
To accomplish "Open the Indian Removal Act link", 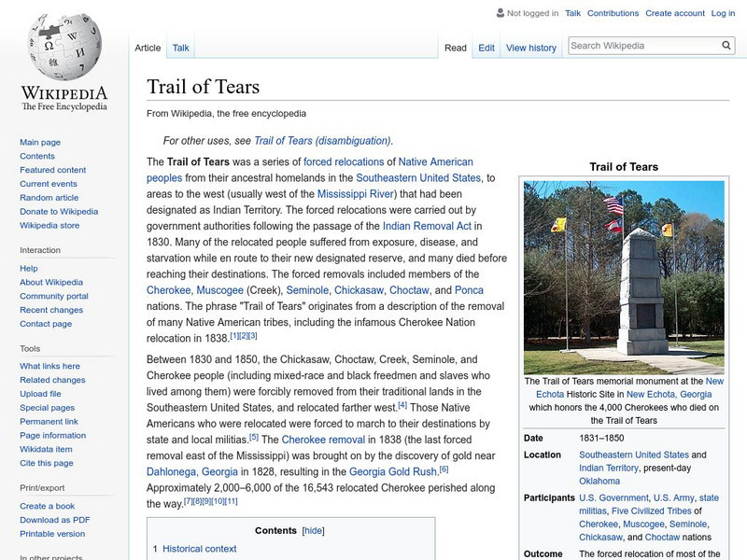I will point(427,226).
